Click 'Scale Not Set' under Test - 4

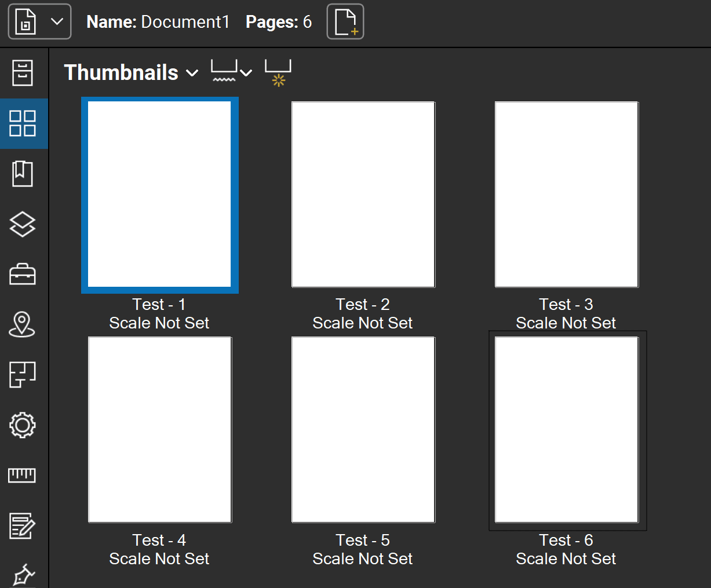point(159,558)
